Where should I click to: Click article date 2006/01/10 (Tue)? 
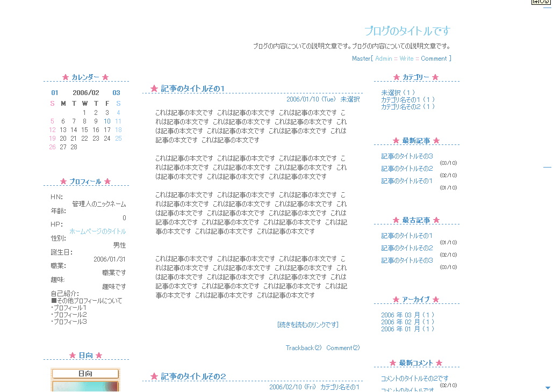pyautogui.click(x=311, y=99)
